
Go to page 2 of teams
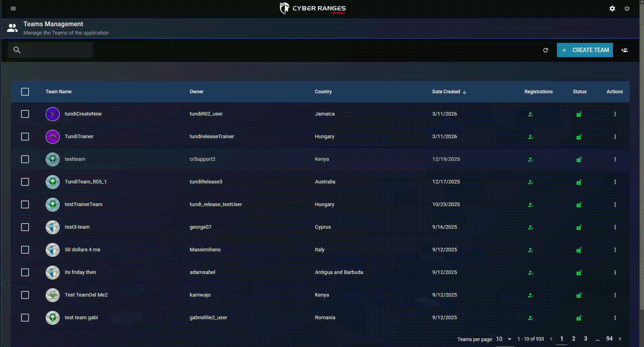pos(574,339)
